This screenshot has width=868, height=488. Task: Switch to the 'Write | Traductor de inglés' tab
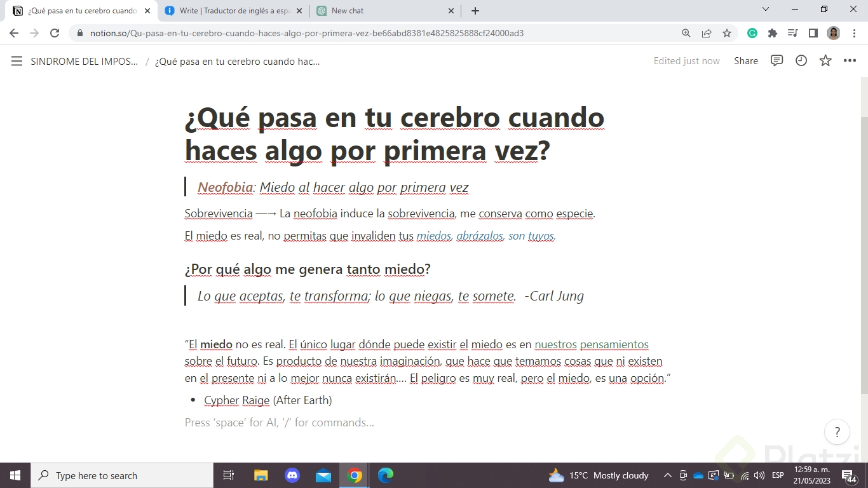coord(233,11)
